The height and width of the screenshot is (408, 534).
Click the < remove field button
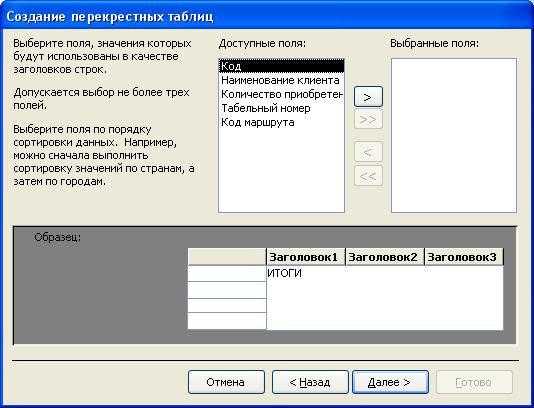tap(368, 152)
